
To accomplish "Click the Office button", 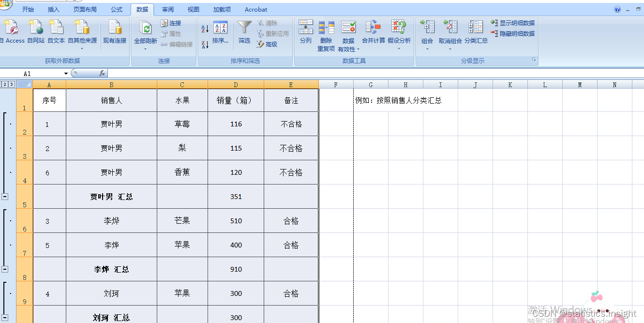I will [x=5, y=4].
